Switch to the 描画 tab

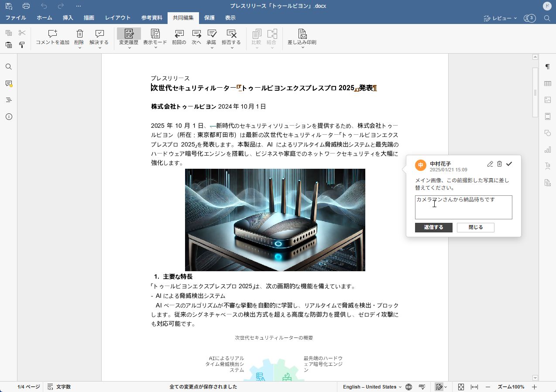pyautogui.click(x=89, y=18)
